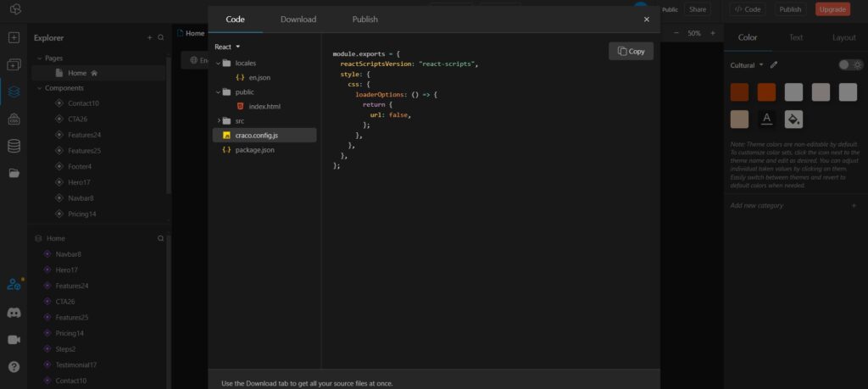This screenshot has width=868, height=389.
Task: Click the TeleportHQ logo in top-left corner
Action: click(15, 8)
